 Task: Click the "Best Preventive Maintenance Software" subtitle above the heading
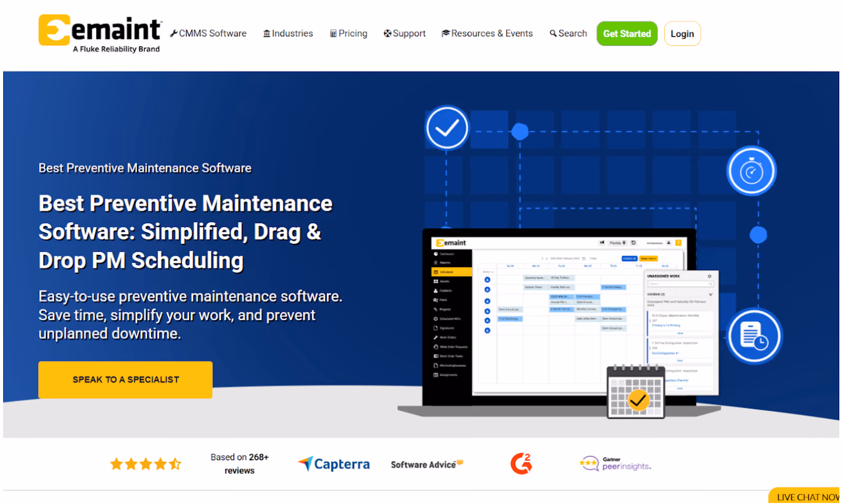click(145, 168)
